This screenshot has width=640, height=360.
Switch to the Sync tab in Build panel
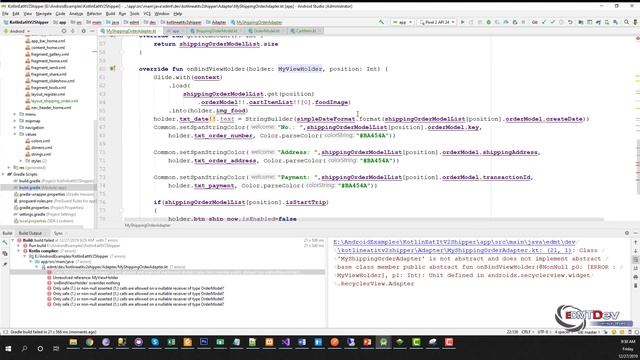point(58,233)
